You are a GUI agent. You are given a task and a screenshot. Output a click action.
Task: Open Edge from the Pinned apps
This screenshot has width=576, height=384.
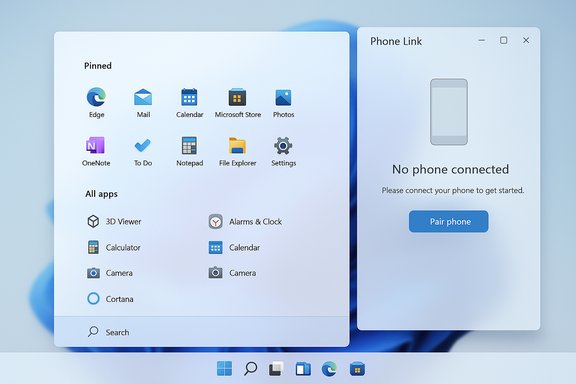pos(96,103)
